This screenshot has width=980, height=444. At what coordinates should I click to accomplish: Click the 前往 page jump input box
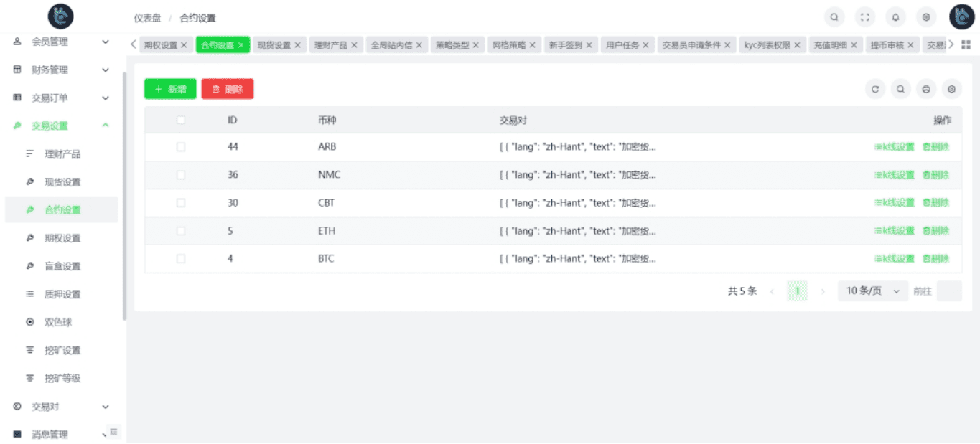coord(949,291)
